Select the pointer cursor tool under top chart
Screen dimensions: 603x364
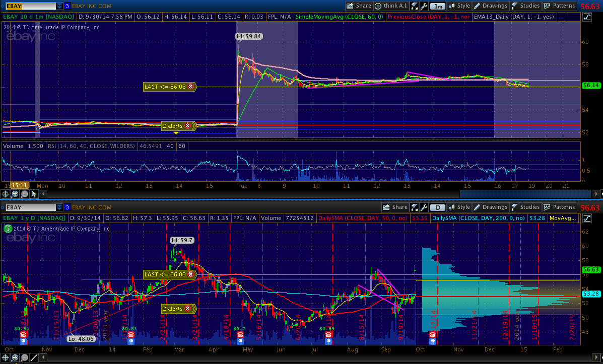click(x=34, y=194)
